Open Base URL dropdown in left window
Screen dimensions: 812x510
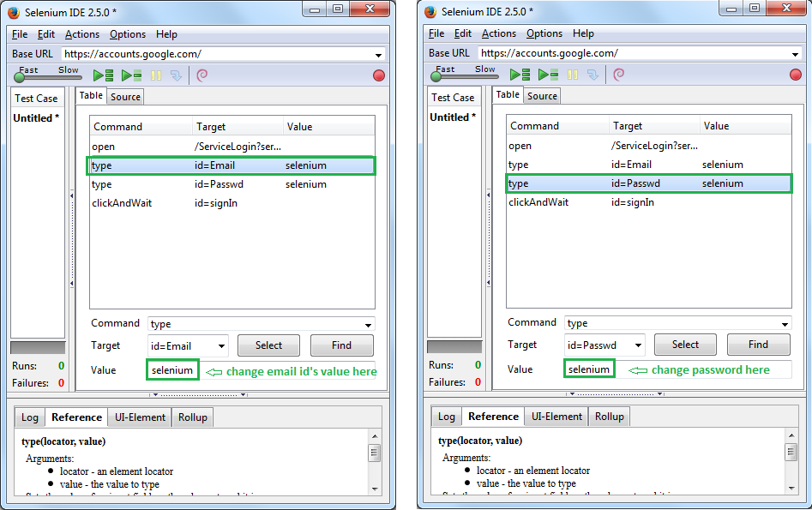(x=379, y=55)
